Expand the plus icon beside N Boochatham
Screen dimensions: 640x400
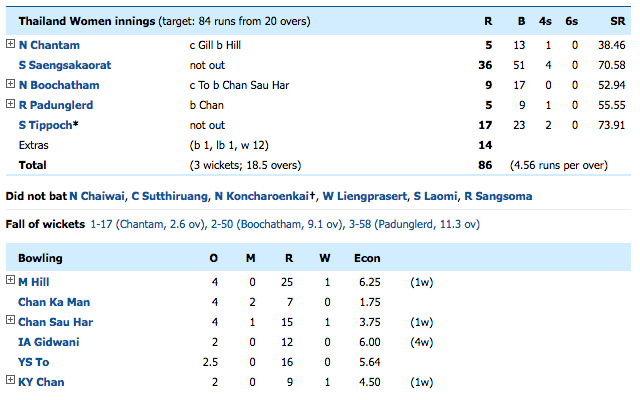(10, 85)
